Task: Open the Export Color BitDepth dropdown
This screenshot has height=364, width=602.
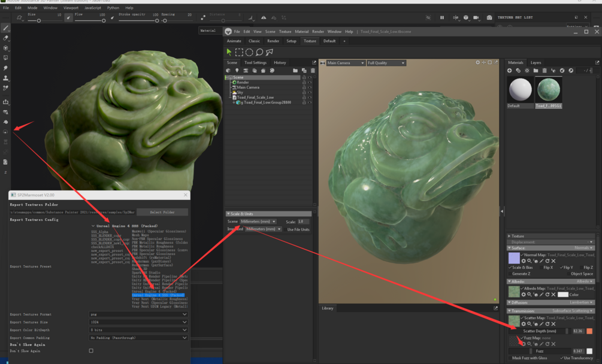Action: (138, 330)
